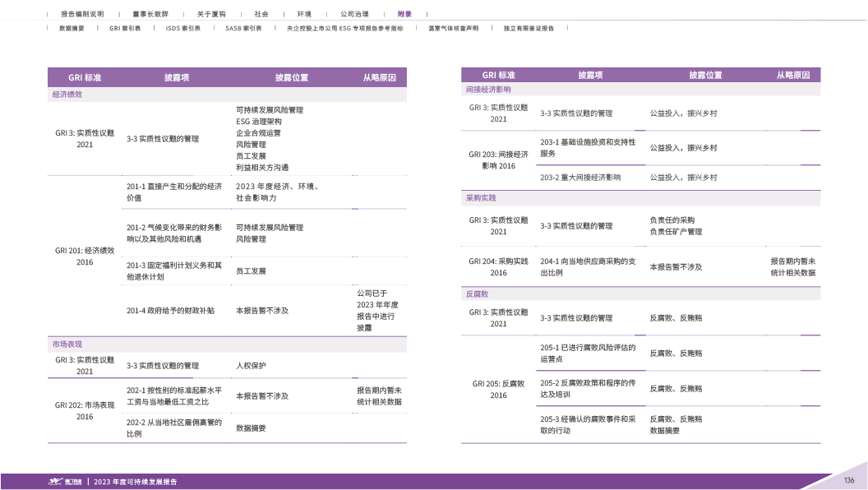Click the 201-4 政府给予的财政补贴 disclosure item
This screenshot has width=868, height=490.
(171, 311)
